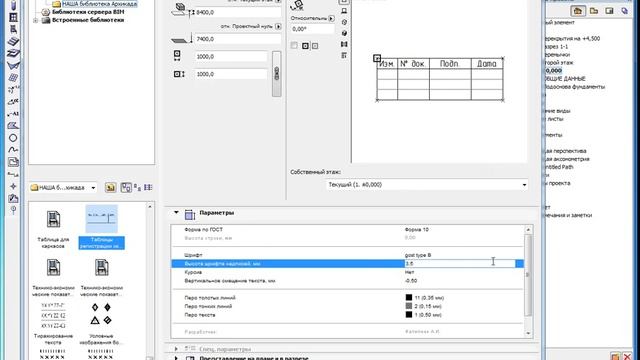Select the Roof tool in the toolbox
This screenshot has width=640, height=360.
pos(13,53)
